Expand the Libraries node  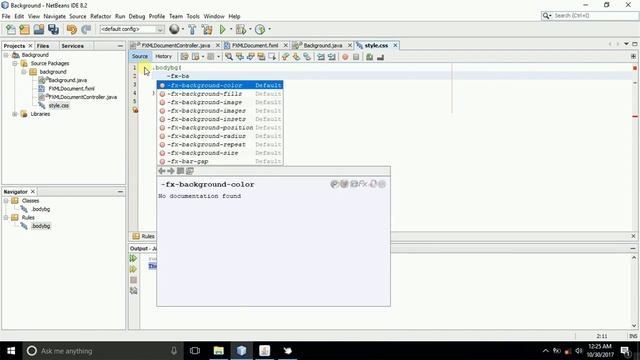coord(15,114)
